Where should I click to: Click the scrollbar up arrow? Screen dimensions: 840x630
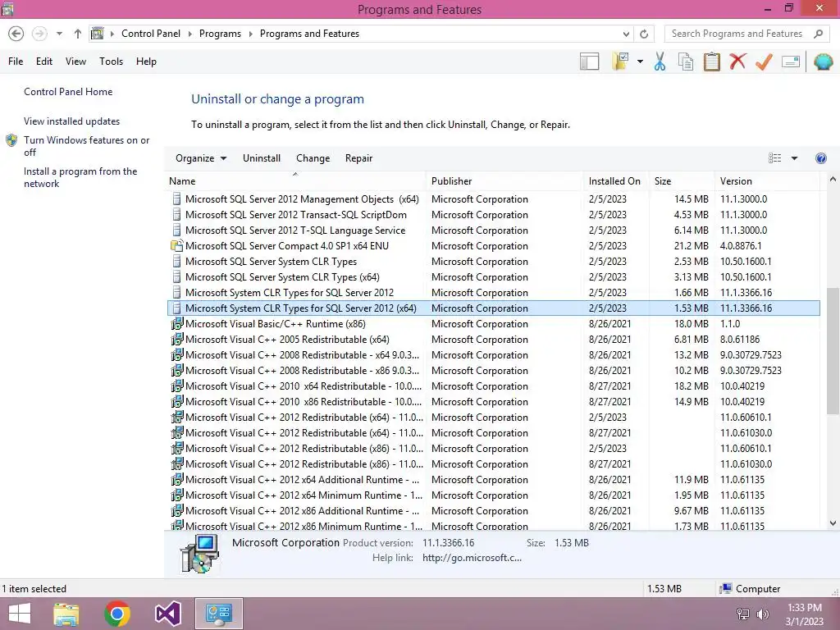tap(833, 180)
